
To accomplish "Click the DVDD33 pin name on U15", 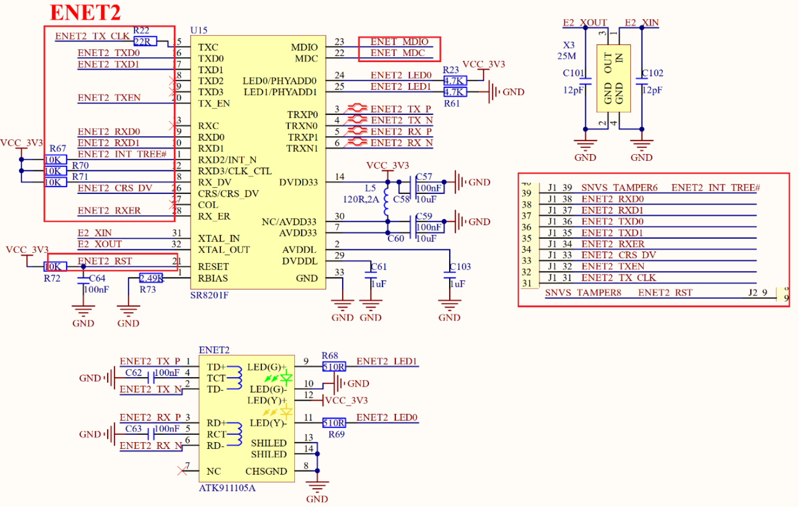I will 298,182.
